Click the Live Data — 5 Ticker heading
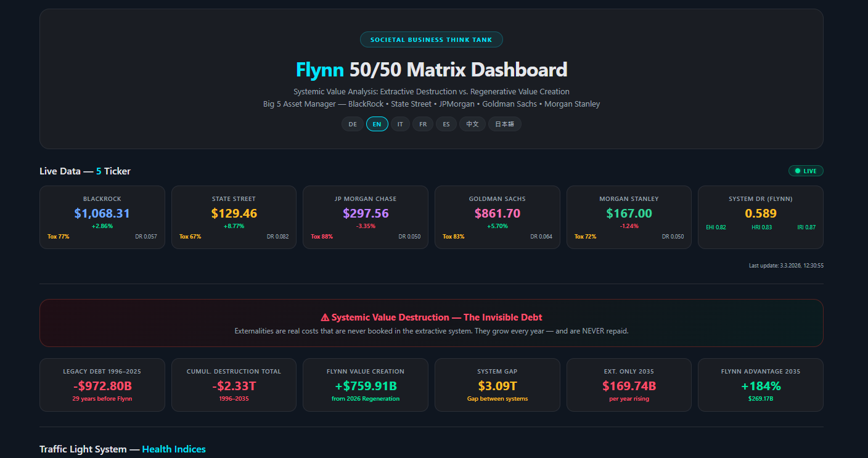This screenshot has width=868, height=458. pyautogui.click(x=85, y=171)
